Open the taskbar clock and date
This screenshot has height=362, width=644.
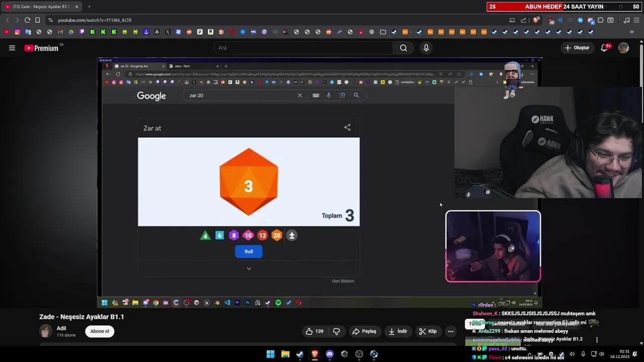[620, 354]
